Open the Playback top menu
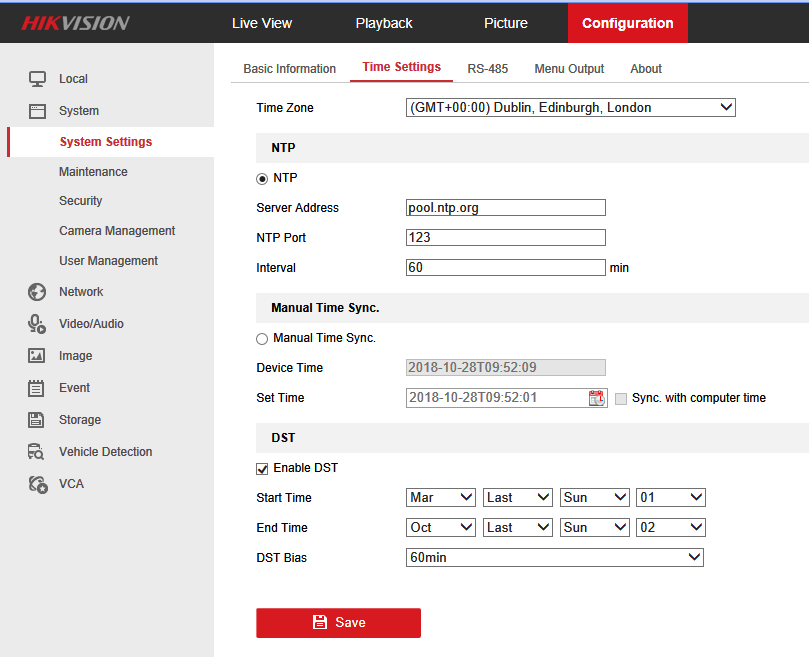The width and height of the screenshot is (809, 657). click(x=384, y=23)
